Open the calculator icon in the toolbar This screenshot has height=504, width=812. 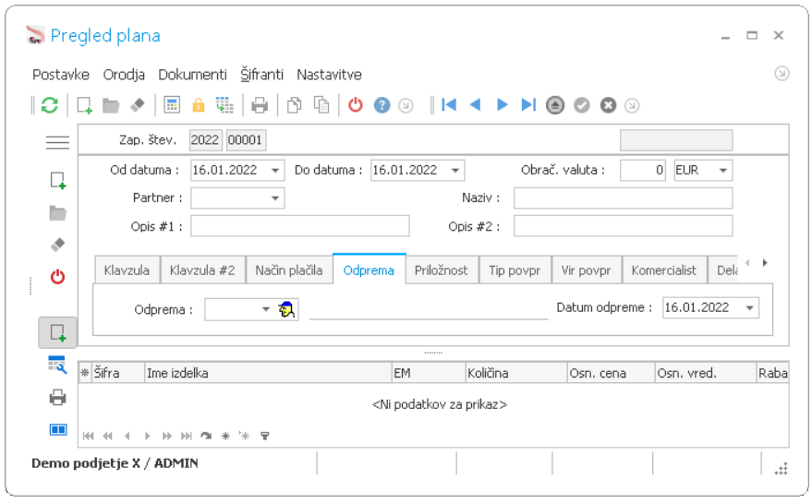[172, 105]
